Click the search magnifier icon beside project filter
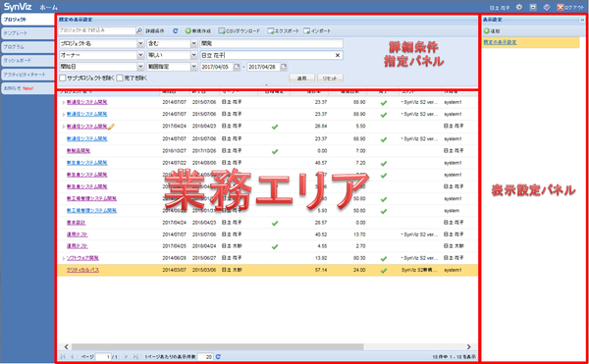 (x=139, y=30)
